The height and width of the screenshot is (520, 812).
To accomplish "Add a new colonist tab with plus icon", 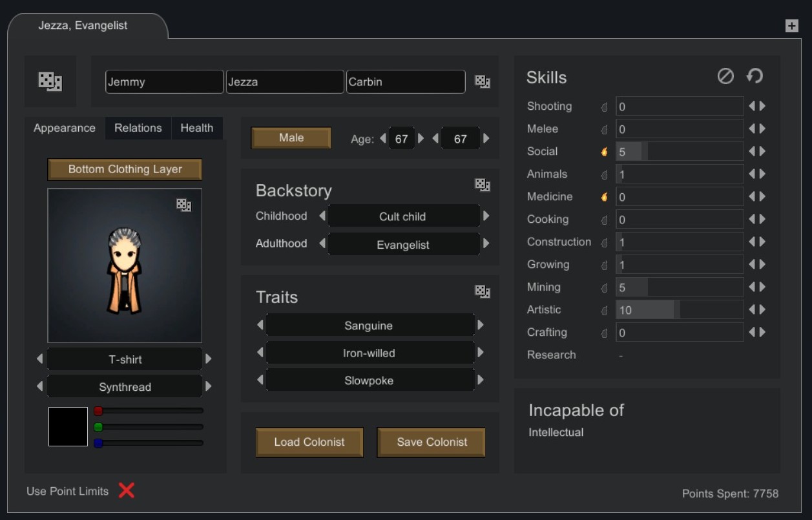I will pos(791,26).
